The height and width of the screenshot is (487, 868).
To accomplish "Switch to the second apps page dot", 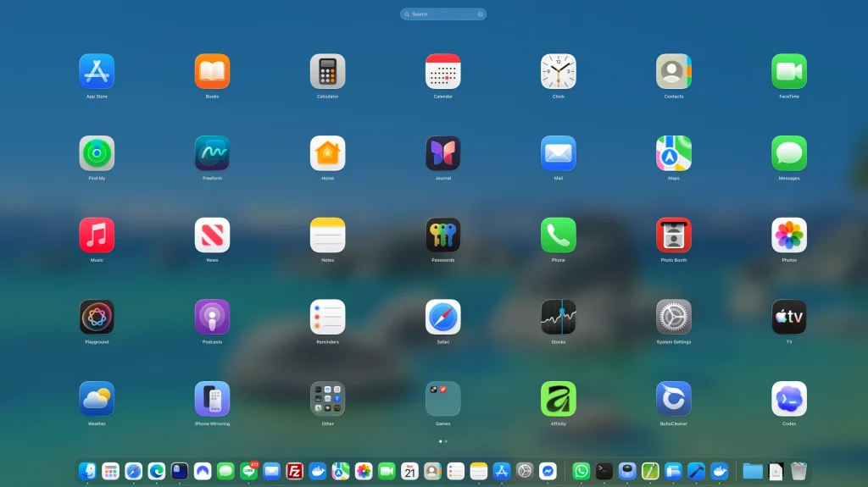I will 446,441.
